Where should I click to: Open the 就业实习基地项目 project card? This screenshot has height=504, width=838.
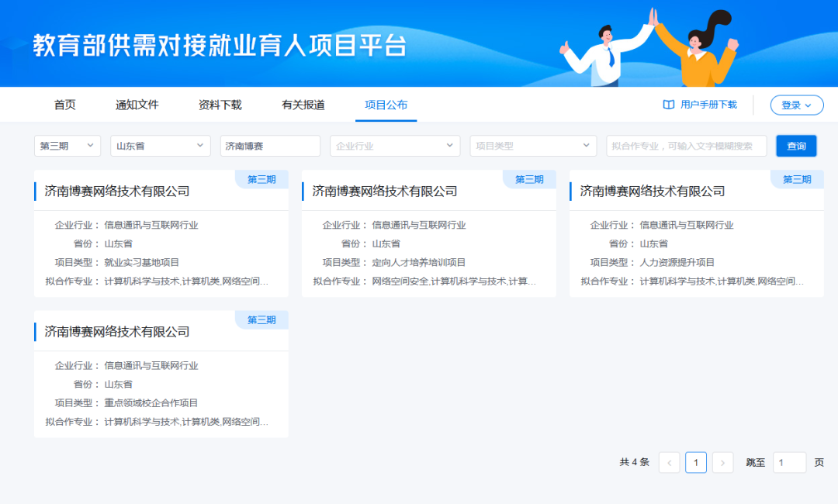pyautogui.click(x=161, y=233)
